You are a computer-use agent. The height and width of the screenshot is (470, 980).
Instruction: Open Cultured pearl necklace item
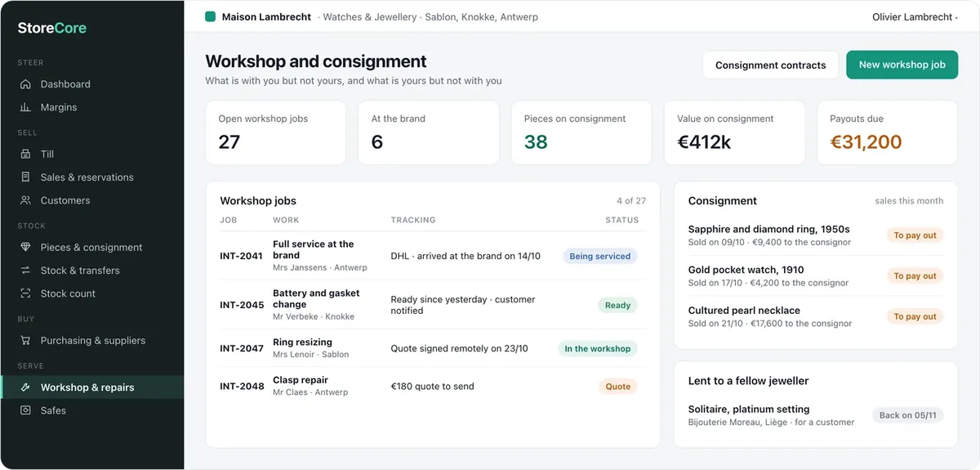coord(744,311)
